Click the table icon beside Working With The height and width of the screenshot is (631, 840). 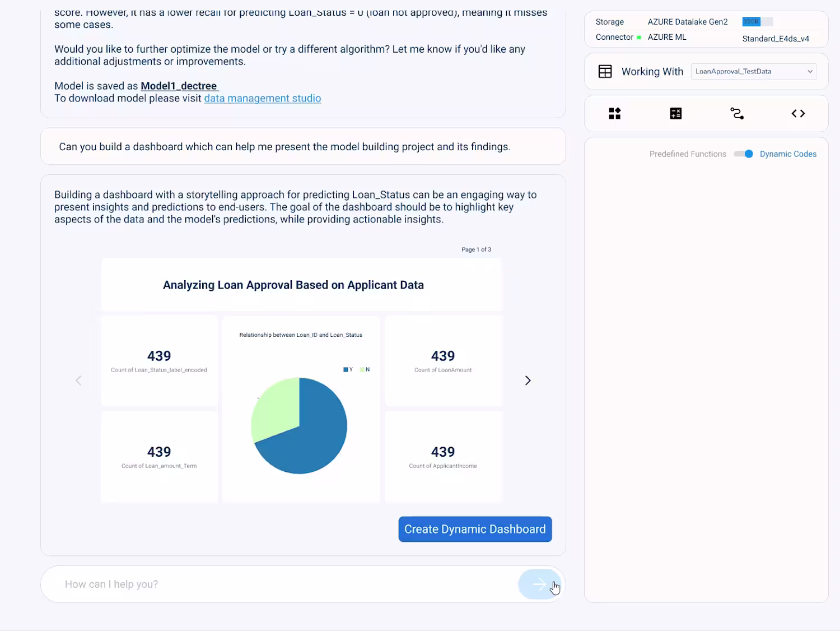coord(605,72)
